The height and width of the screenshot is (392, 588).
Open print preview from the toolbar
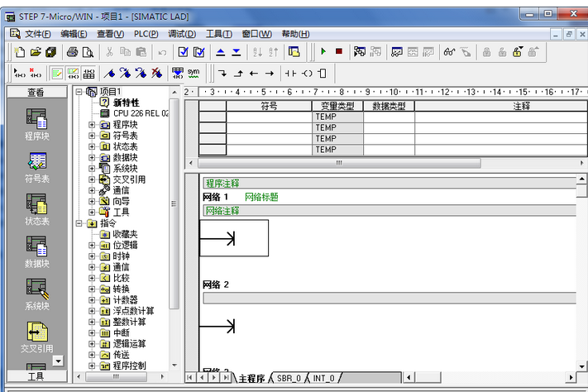(88, 52)
